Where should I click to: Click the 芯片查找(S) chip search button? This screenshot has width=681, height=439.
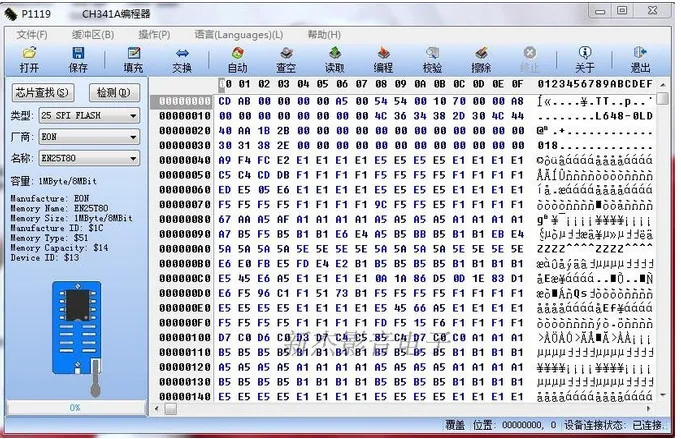[x=43, y=92]
